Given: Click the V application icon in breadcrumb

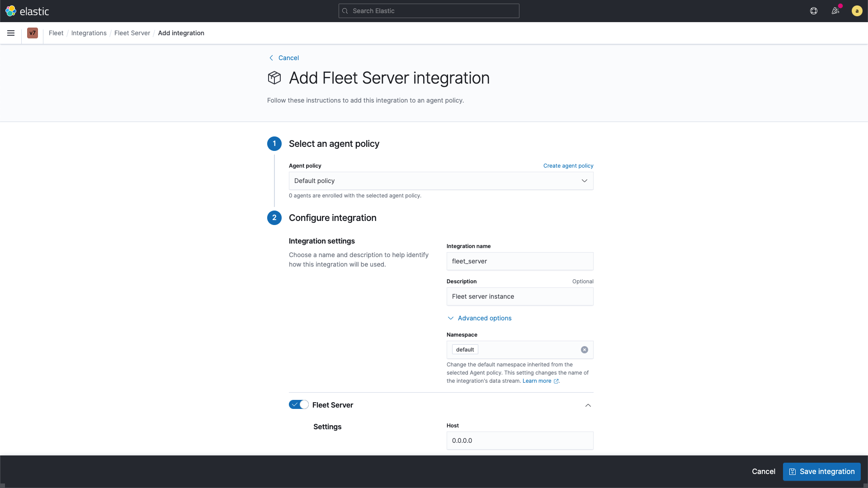Looking at the screenshot, I should click(x=32, y=33).
